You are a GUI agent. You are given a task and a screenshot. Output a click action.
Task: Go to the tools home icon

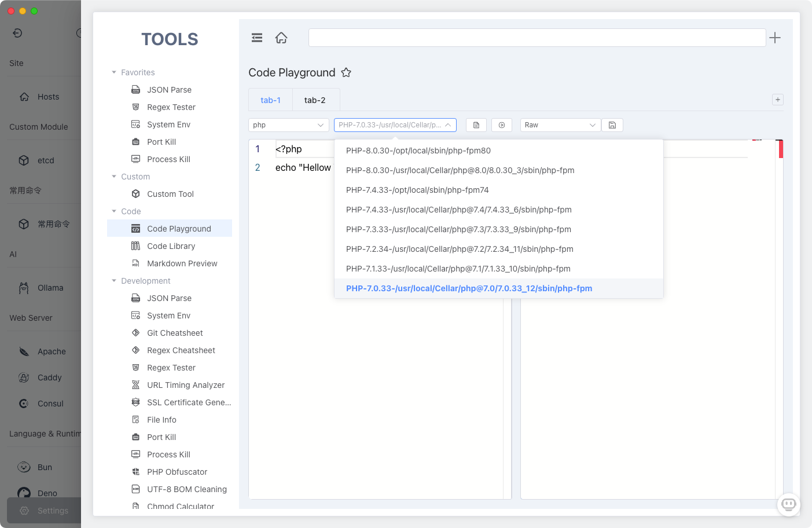pyautogui.click(x=281, y=38)
